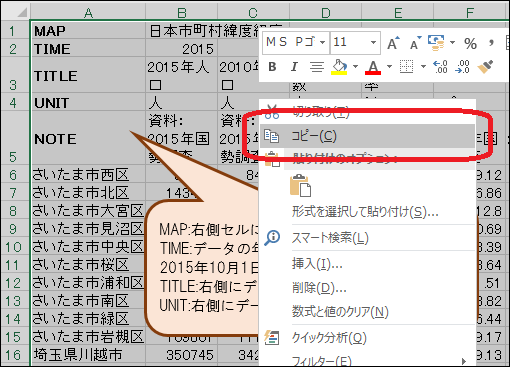Click cell containing NOTE
Image resolution: width=510 pixels, height=367 pixels.
coord(88,138)
